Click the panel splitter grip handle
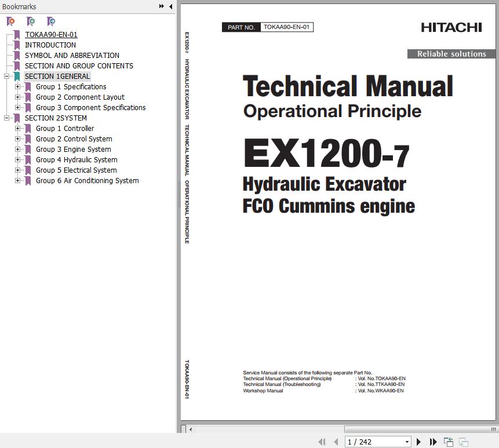 pos(179,194)
